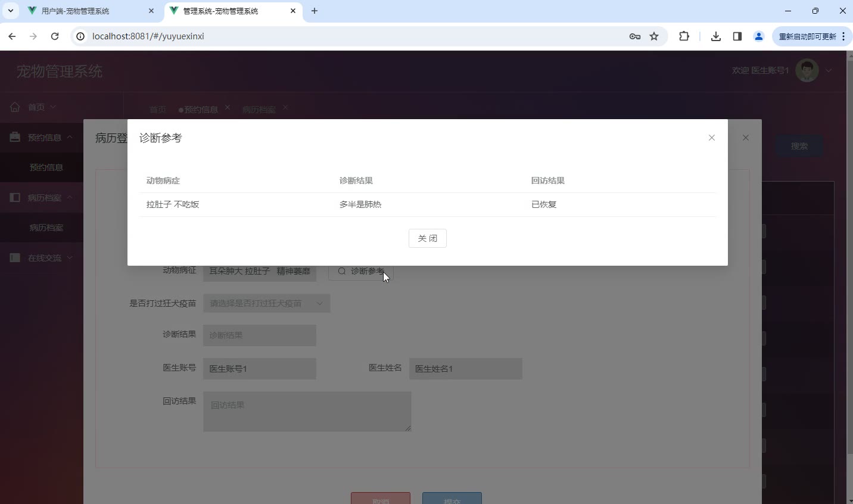The image size is (853, 504).
Task: Switch to 病历档案 page tab
Action: [259, 110]
